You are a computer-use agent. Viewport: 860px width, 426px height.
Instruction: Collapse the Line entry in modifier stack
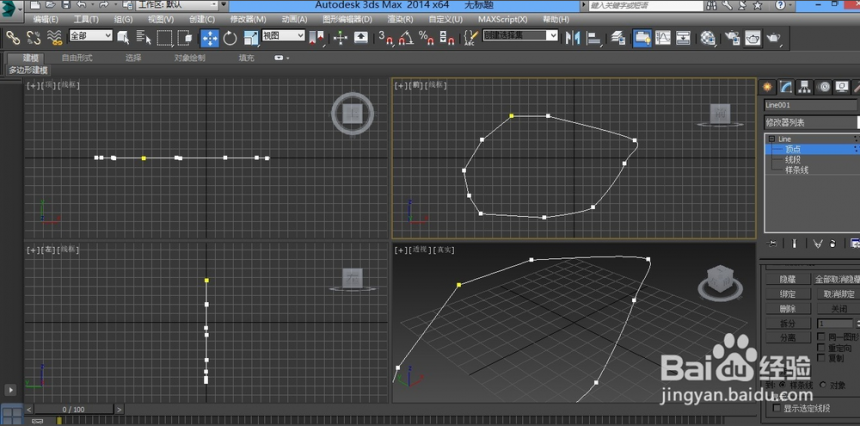[x=772, y=139]
